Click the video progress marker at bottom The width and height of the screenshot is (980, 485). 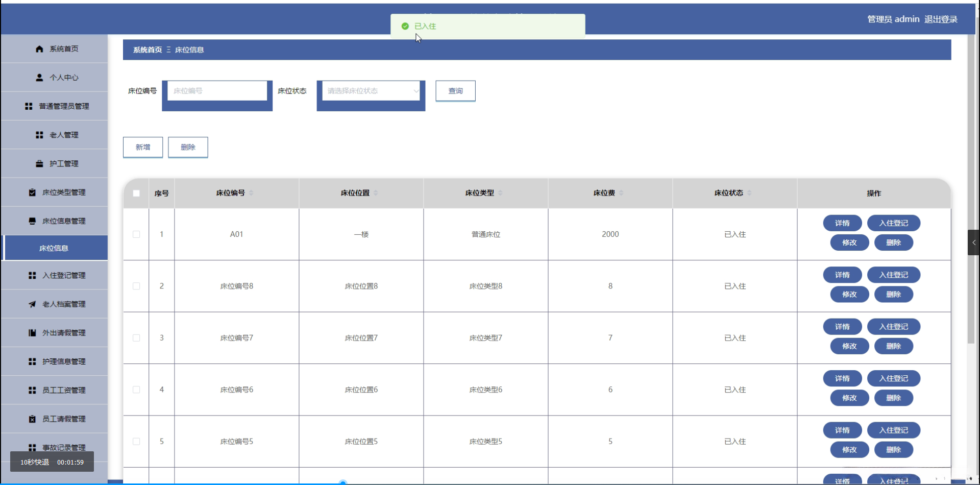point(343,482)
